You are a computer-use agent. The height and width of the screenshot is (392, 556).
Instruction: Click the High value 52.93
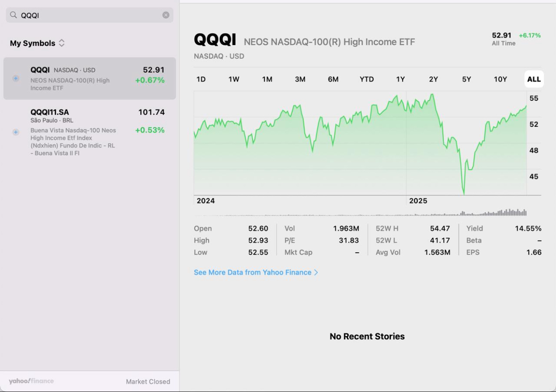click(x=258, y=240)
